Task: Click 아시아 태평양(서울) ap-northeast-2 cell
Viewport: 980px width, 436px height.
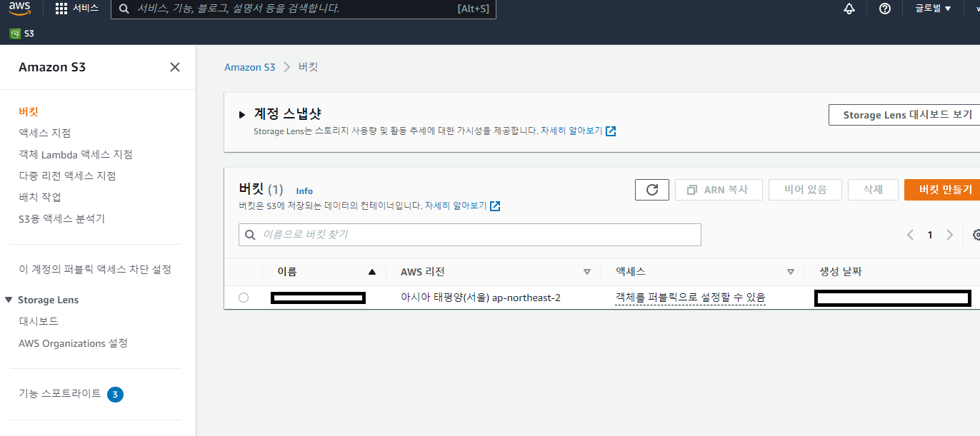Action: (481, 298)
